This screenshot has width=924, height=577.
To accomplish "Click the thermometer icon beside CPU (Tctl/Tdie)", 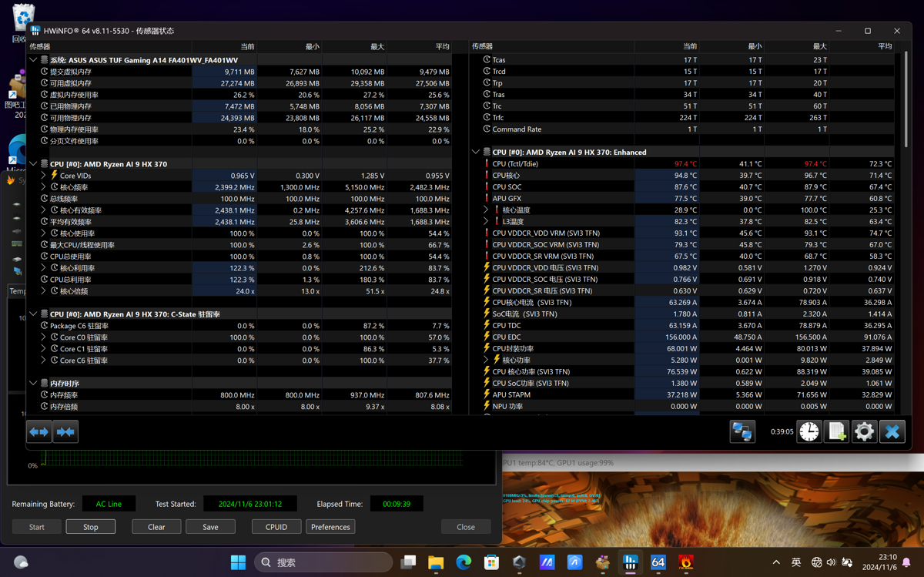I will 487,164.
